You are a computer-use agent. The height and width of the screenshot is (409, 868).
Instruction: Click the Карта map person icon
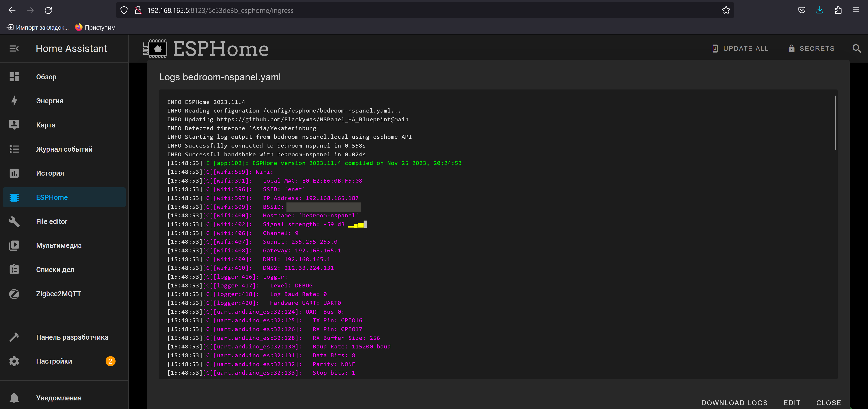click(14, 125)
